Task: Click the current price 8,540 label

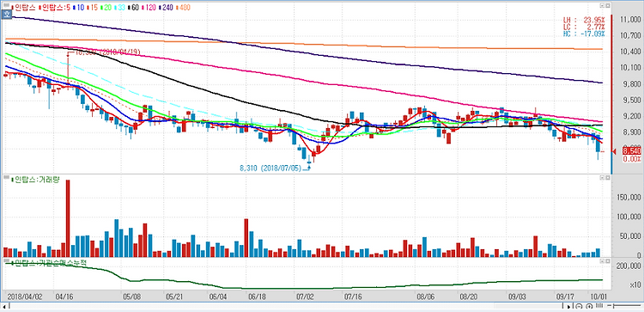Action: [632, 152]
